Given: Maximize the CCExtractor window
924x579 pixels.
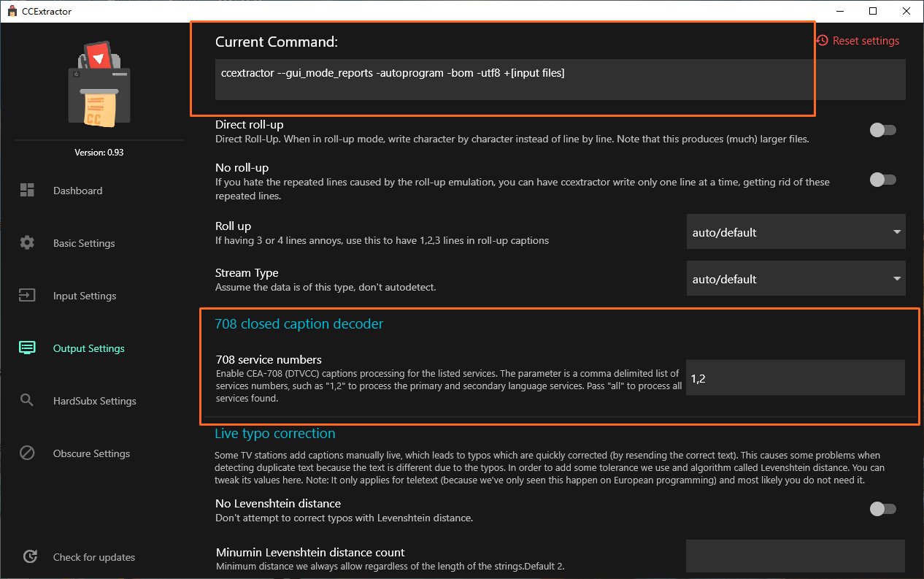Looking at the screenshot, I should [x=873, y=11].
